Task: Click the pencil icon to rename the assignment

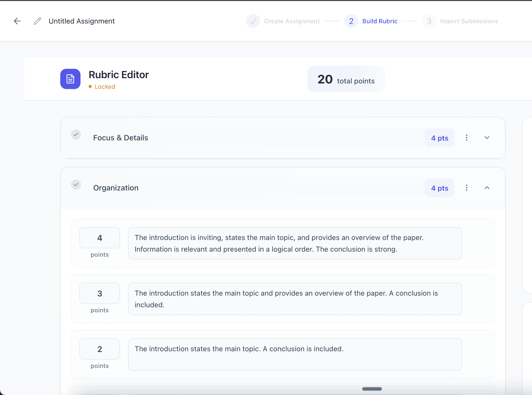Action: [x=37, y=21]
